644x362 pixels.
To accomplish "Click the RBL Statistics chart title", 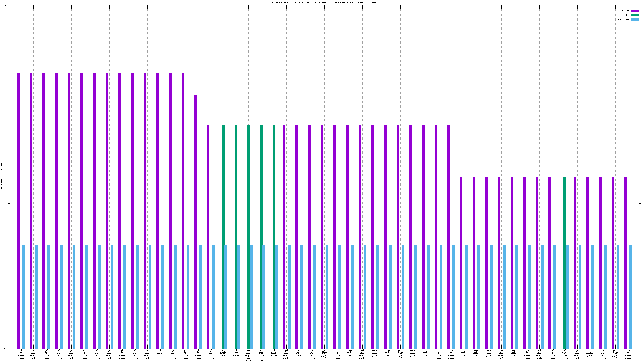I will click(x=324, y=2).
